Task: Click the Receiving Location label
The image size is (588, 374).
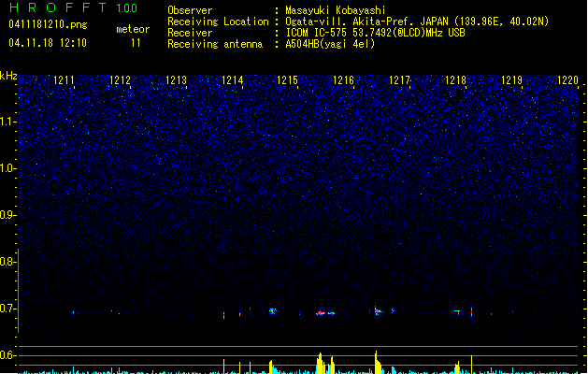Action: 218,22
